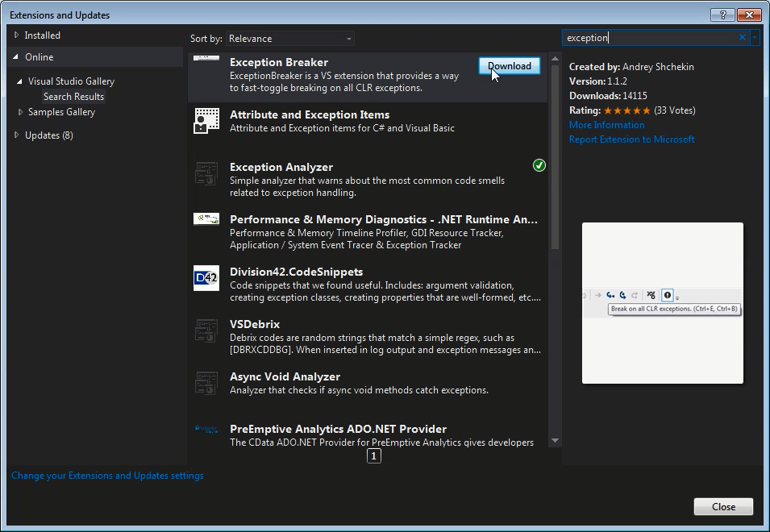Click the Async Void Analyzer icon
This screenshot has height=532, width=770.
pyautogui.click(x=206, y=384)
